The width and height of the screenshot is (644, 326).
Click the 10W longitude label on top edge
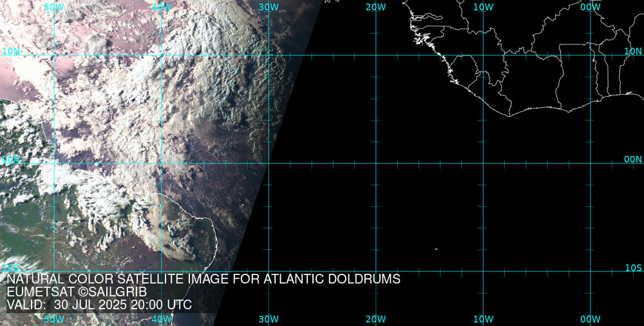pyautogui.click(x=484, y=7)
